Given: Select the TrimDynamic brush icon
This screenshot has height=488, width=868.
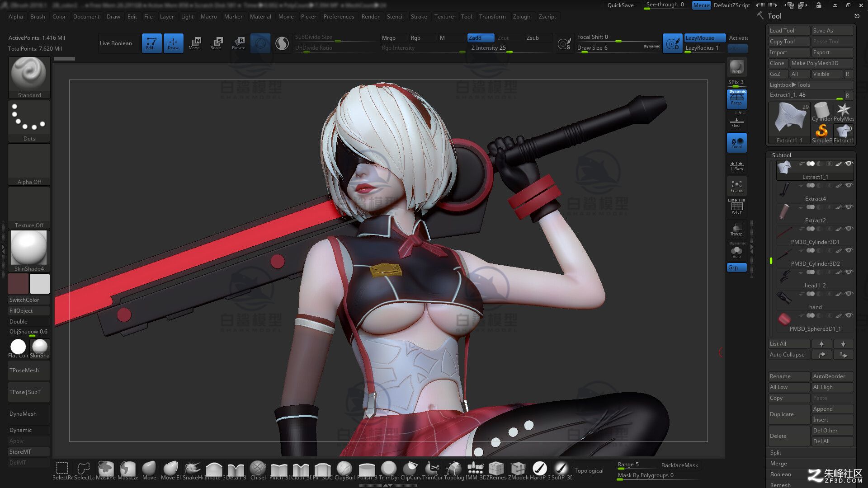Looking at the screenshot, I should click(388, 470).
